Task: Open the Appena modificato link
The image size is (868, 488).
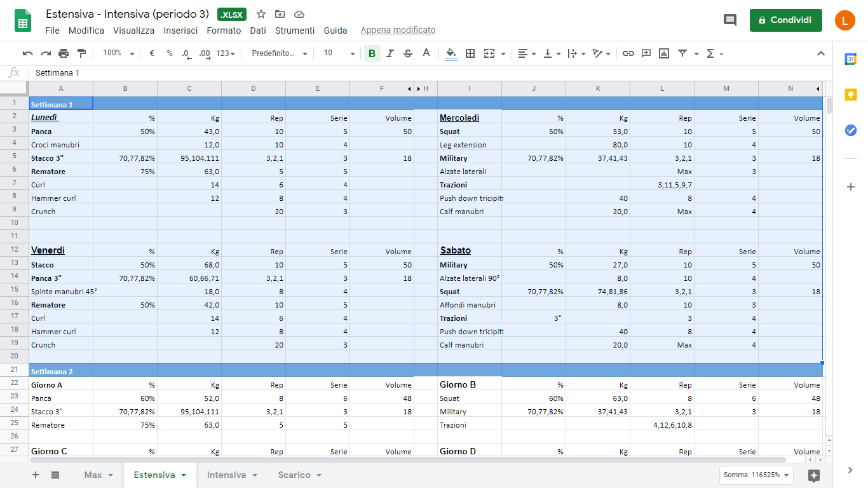Action: click(x=398, y=30)
